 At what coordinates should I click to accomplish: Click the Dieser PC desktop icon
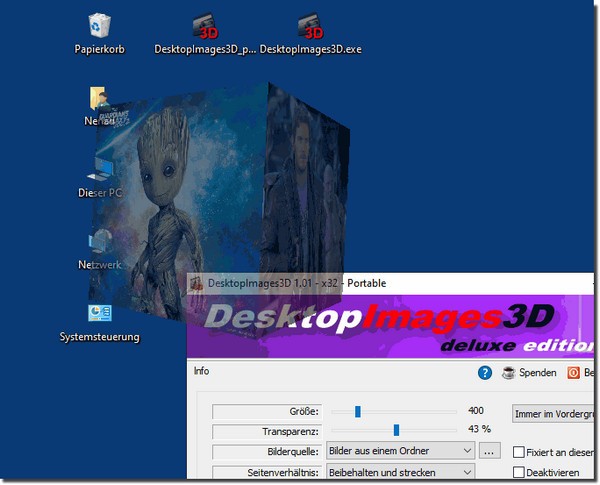point(100,170)
